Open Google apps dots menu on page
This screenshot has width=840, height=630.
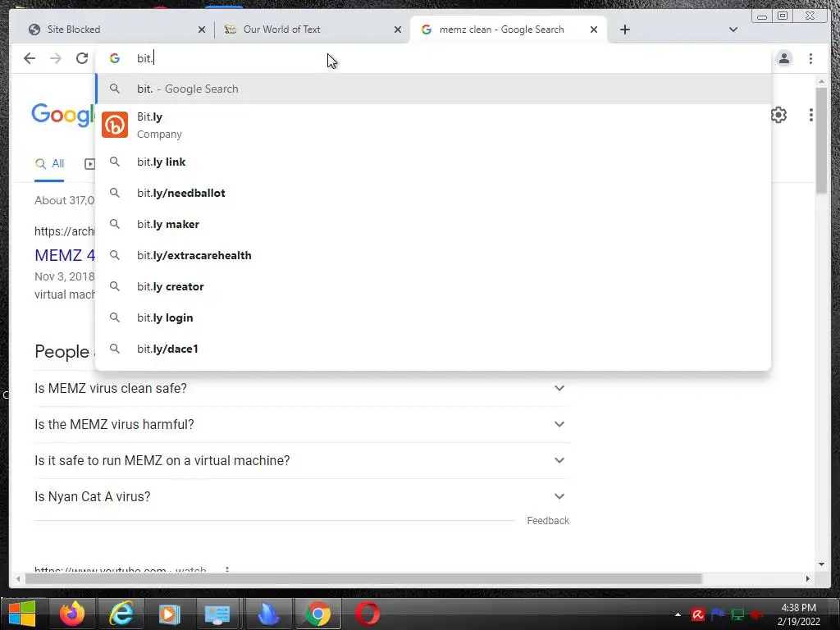(x=811, y=115)
